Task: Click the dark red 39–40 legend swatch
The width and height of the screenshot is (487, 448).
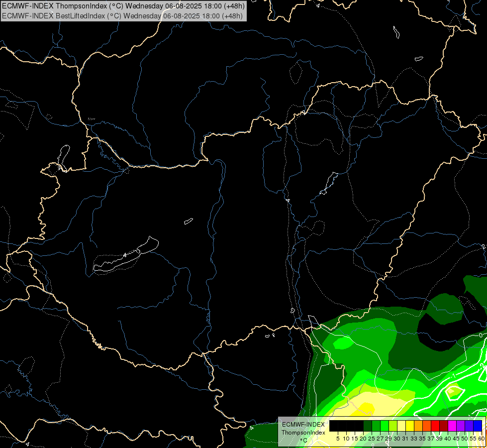Action: pyautogui.click(x=444, y=426)
